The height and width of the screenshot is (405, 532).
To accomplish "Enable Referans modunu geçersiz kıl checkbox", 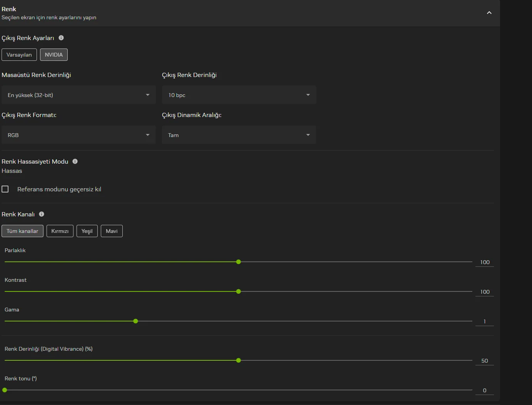I will (5, 189).
